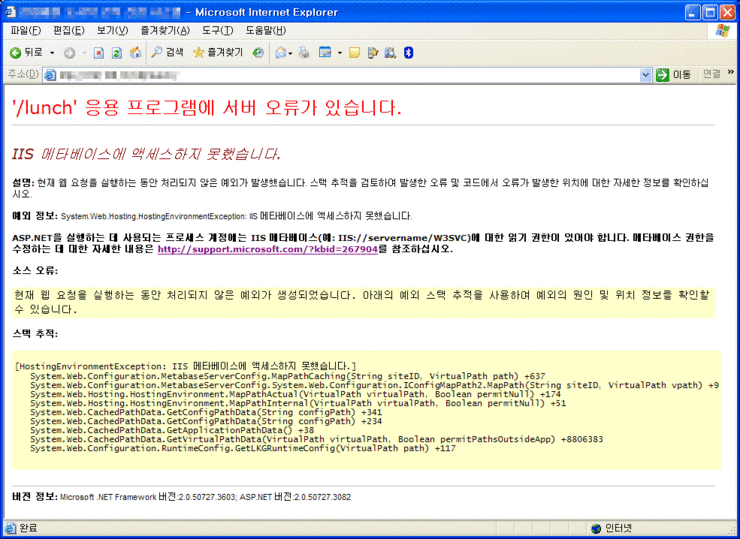Click the '예외 정보:' label
740x539 pixels.
pyautogui.click(x=35, y=216)
